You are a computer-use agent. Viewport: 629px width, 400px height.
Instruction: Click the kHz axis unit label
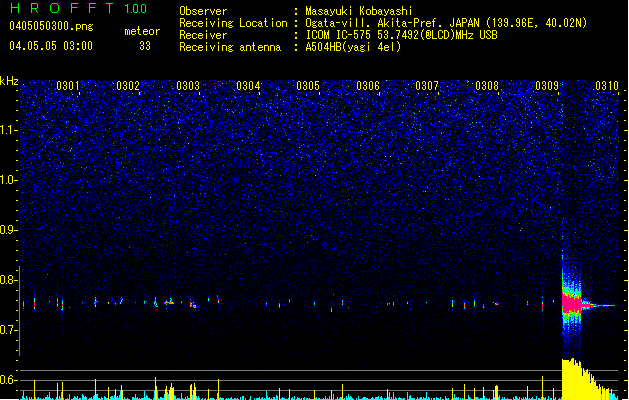pyautogui.click(x=9, y=81)
